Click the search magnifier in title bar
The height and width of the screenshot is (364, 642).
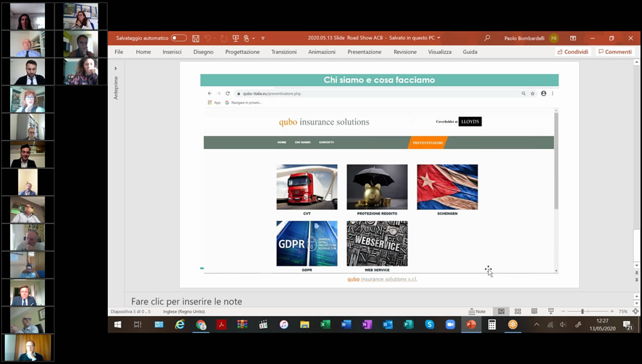tap(487, 38)
